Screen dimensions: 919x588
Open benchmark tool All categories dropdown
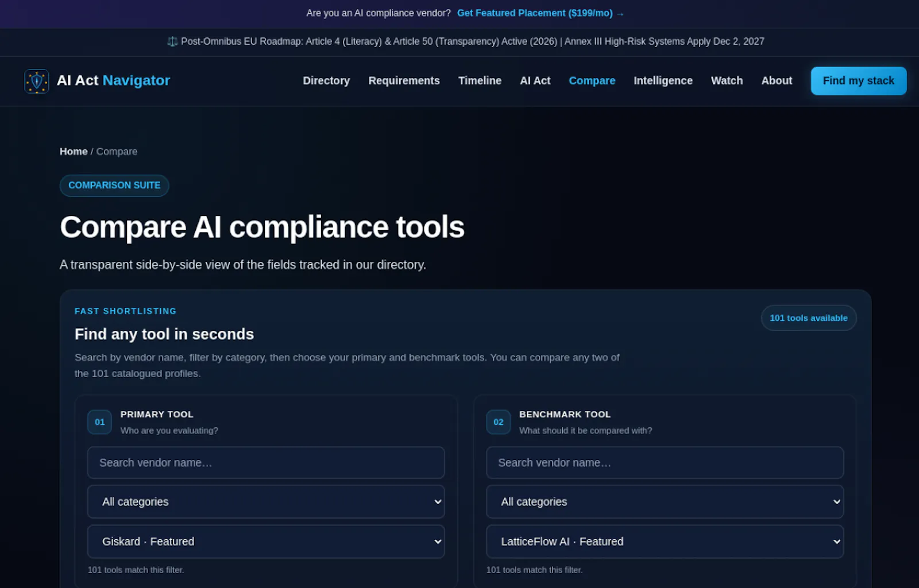click(665, 502)
